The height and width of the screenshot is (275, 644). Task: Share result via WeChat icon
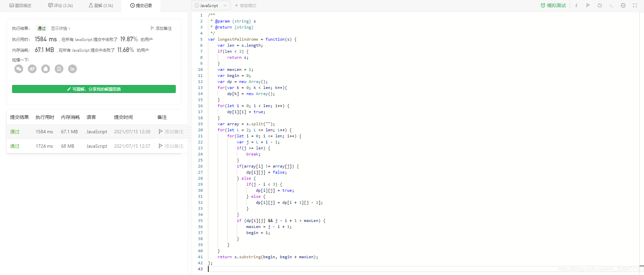click(19, 69)
